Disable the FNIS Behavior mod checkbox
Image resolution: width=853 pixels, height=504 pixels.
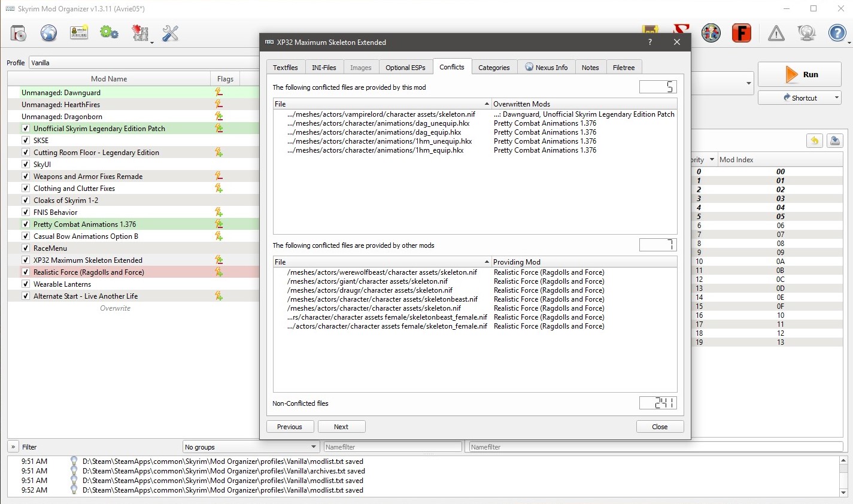(26, 212)
